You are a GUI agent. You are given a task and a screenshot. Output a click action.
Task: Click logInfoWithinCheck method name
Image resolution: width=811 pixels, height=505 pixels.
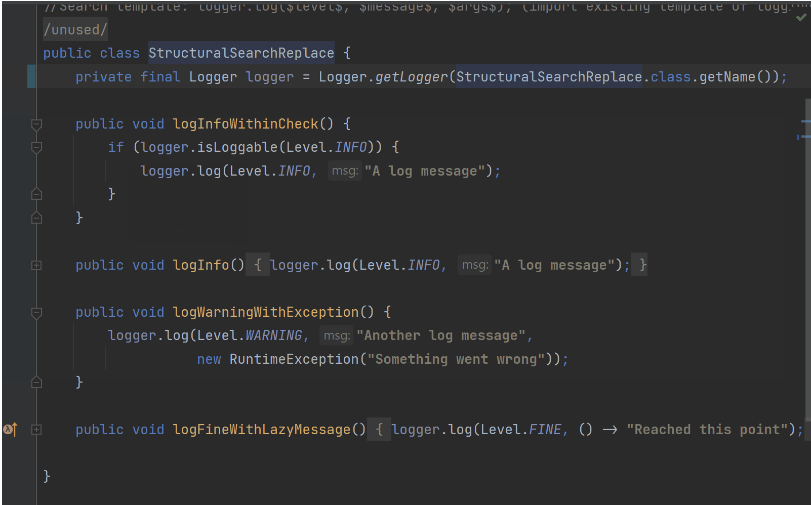click(246, 124)
